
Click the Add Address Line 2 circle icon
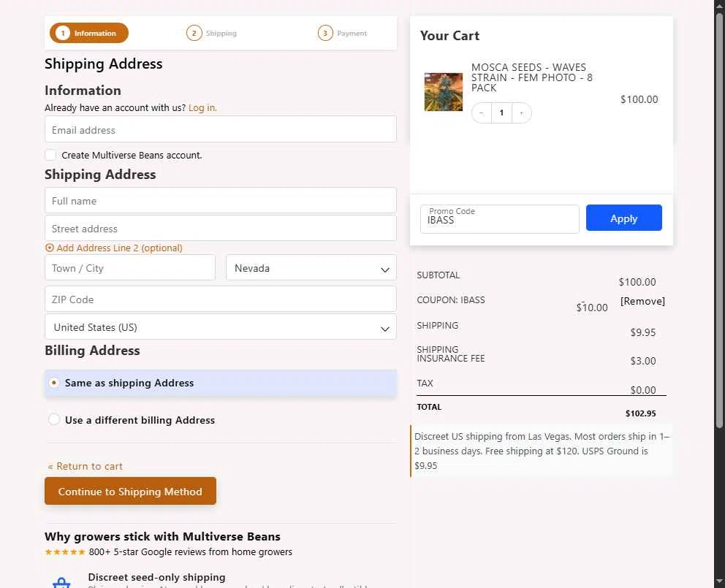pyautogui.click(x=50, y=248)
